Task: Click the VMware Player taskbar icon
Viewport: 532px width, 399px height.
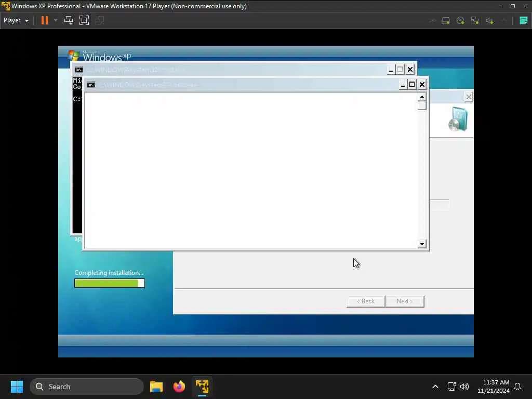Action: coord(202,387)
